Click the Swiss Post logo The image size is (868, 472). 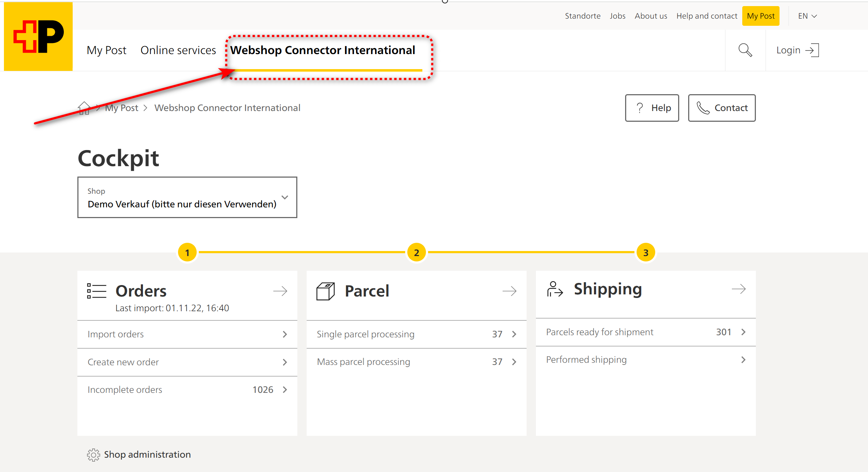38,37
